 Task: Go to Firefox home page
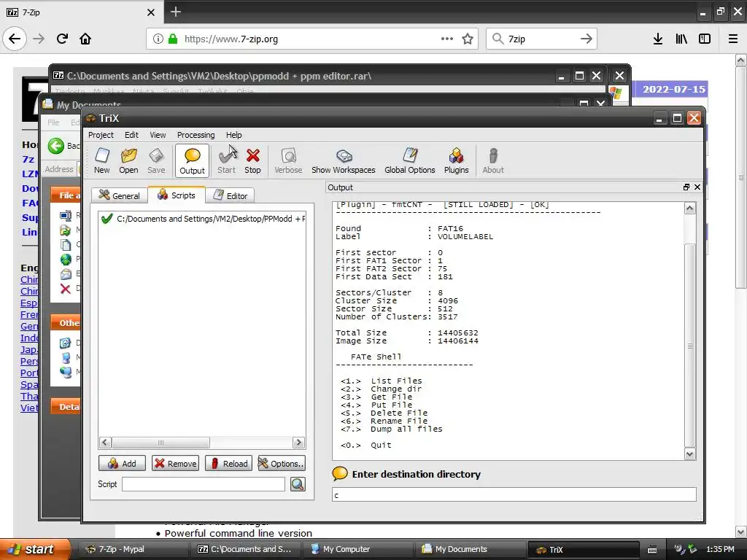point(85,39)
